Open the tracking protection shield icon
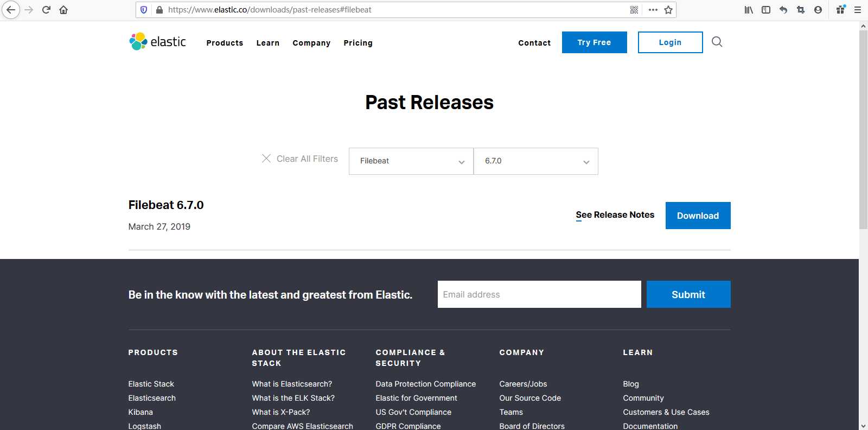The image size is (868, 430). point(144,10)
